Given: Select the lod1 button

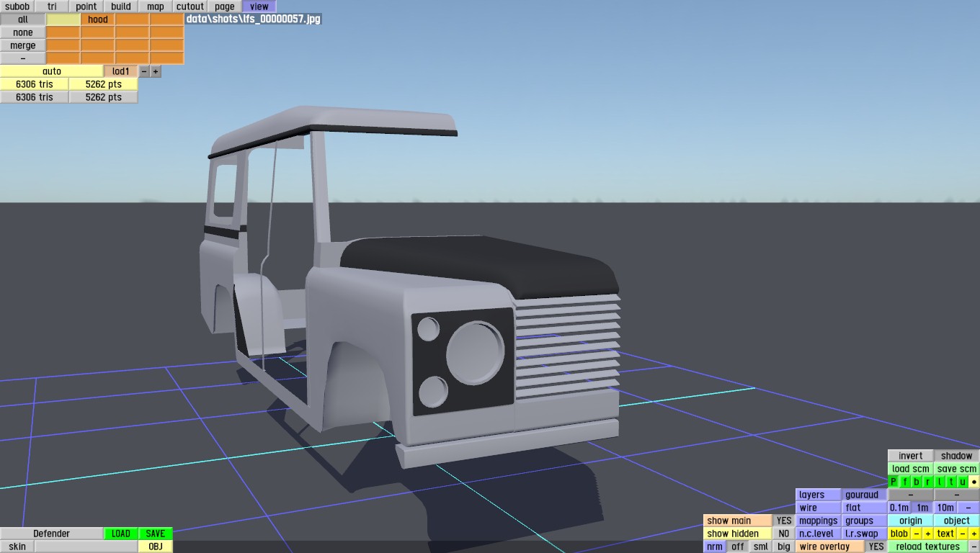Looking at the screenshot, I should pyautogui.click(x=121, y=71).
